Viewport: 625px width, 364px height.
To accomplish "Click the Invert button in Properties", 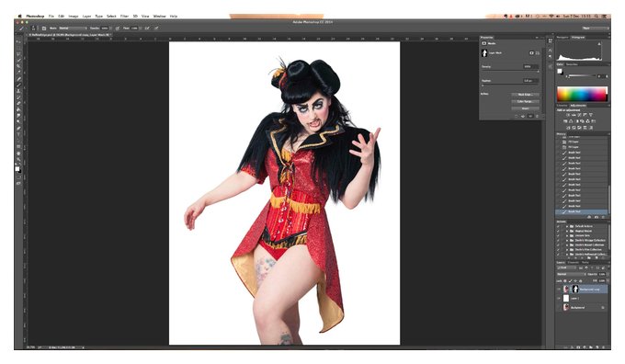I will pos(526,108).
